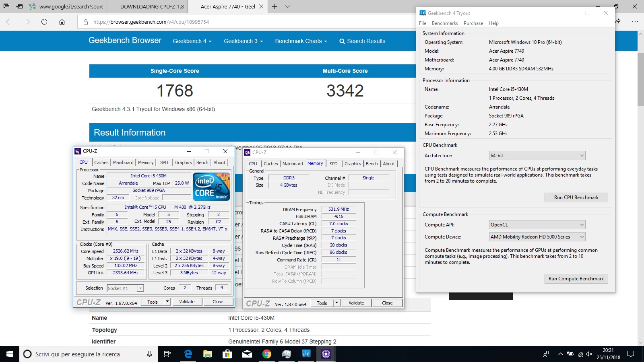This screenshot has width=644, height=362.
Task: Show the tab list chevron
Action: point(287,6)
